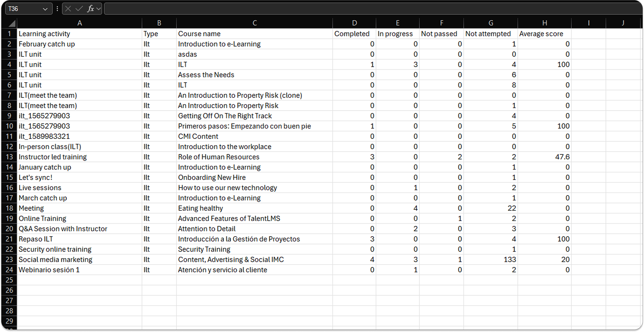The image size is (644, 332).
Task: Select column B header
Action: 159,23
